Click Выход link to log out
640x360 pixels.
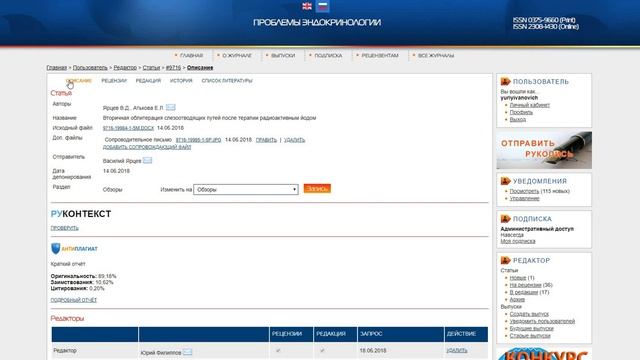pos(518,120)
